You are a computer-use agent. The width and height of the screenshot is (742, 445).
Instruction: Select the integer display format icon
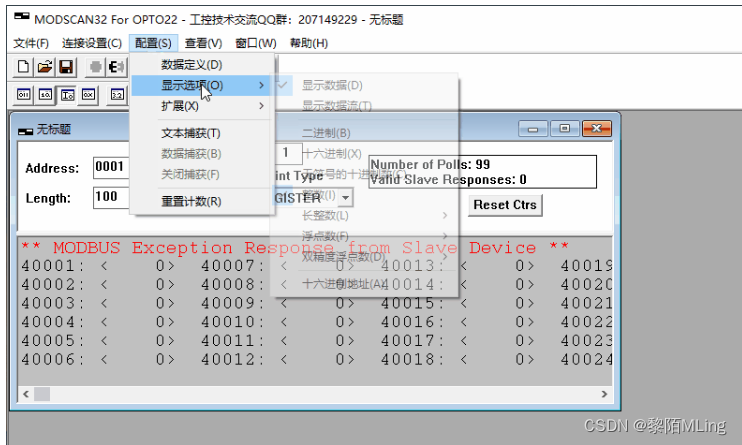click(x=67, y=95)
